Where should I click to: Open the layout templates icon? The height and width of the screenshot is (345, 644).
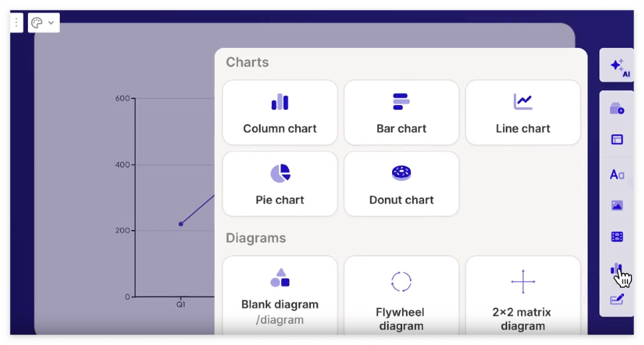(617, 139)
